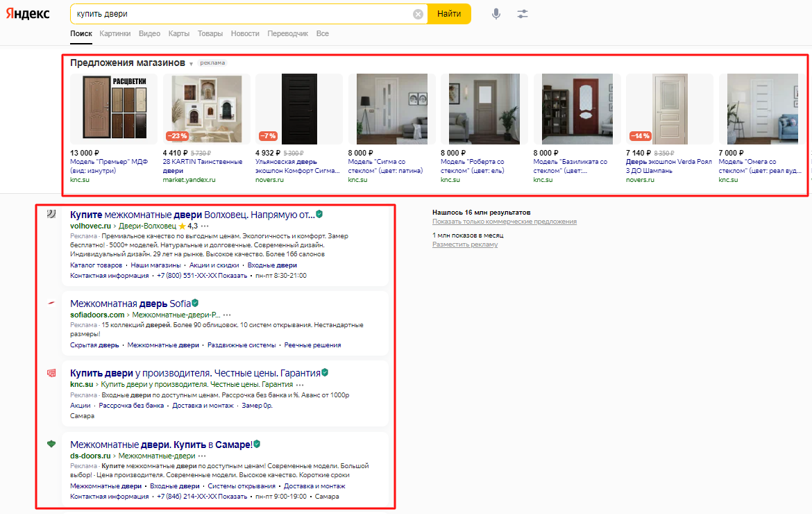This screenshot has width=812, height=514.
Task: Open Системы открывания sitelink
Action: click(242, 486)
